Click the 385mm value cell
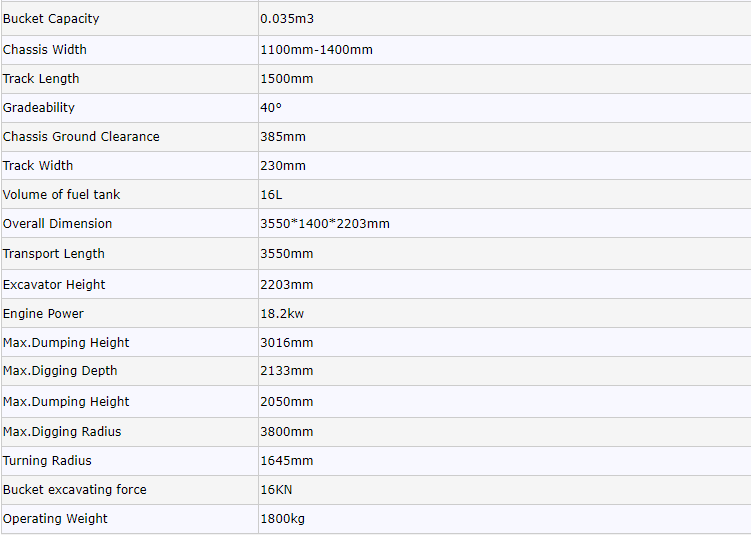 click(283, 137)
